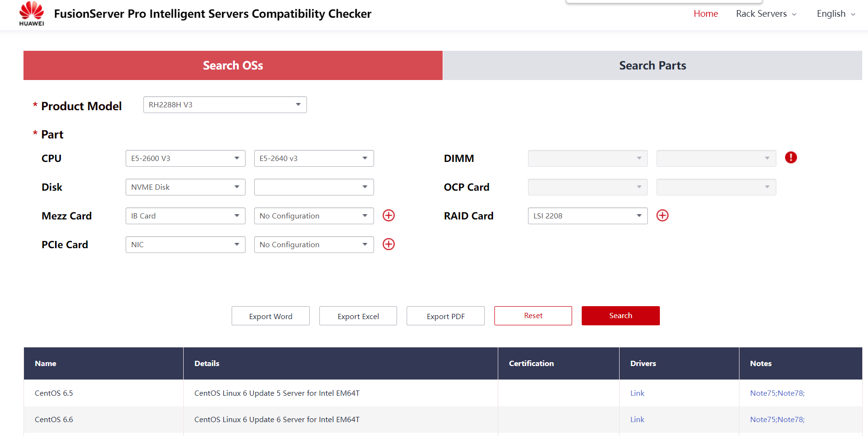Click the Huawei logo
868x436 pixels.
click(x=32, y=13)
